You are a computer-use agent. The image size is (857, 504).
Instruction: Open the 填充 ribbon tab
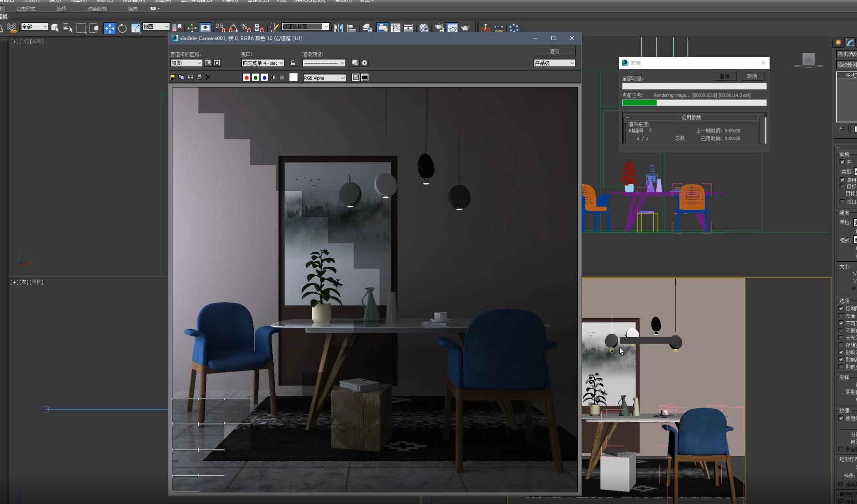tap(133, 9)
